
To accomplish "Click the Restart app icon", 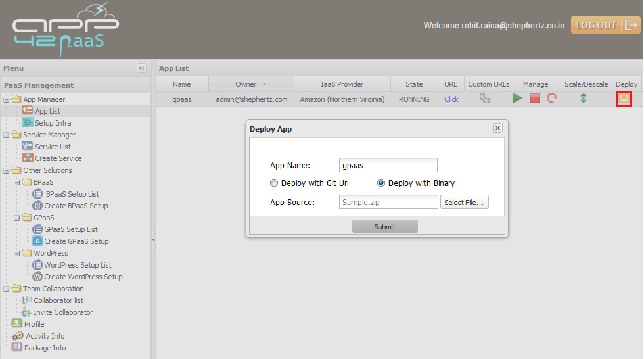I will [552, 99].
